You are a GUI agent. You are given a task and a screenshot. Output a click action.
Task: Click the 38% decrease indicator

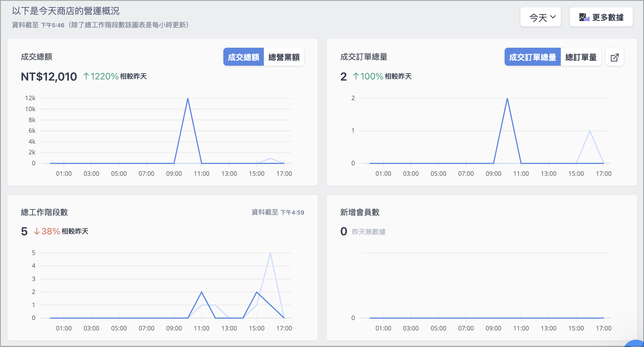tap(47, 231)
